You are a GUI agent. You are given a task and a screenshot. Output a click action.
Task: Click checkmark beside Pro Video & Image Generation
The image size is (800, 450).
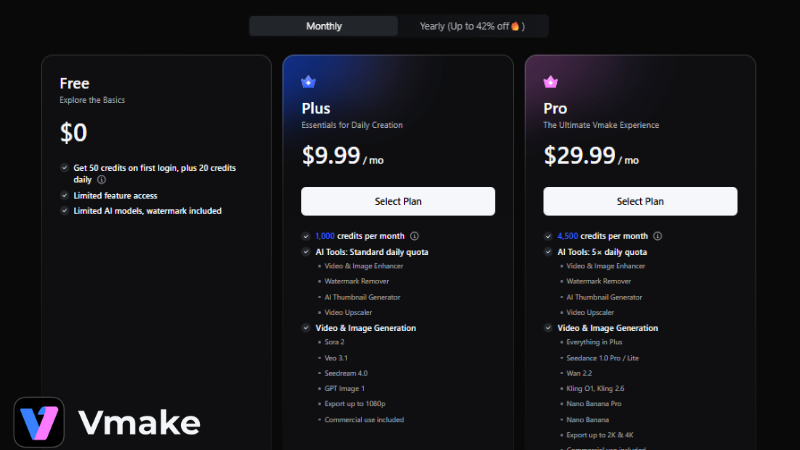click(x=548, y=328)
